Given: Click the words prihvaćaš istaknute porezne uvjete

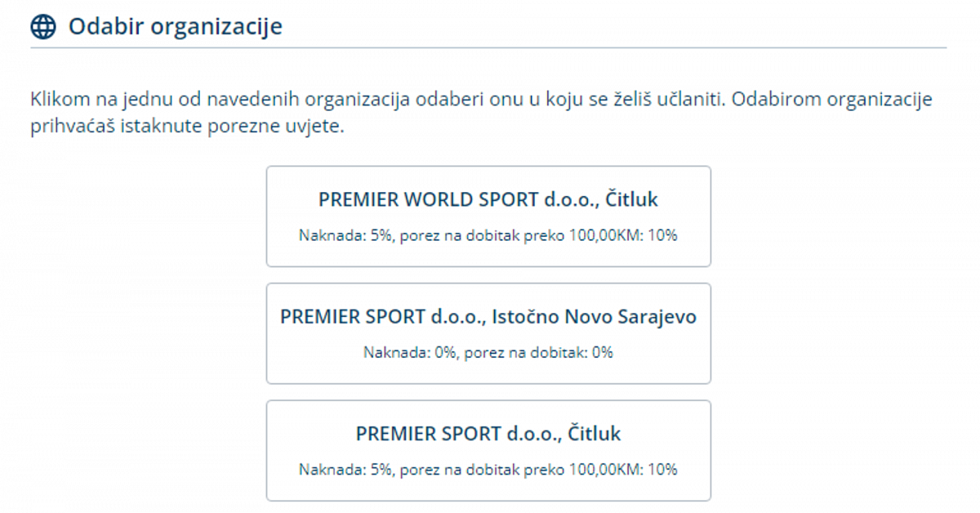Looking at the screenshot, I should (186, 129).
